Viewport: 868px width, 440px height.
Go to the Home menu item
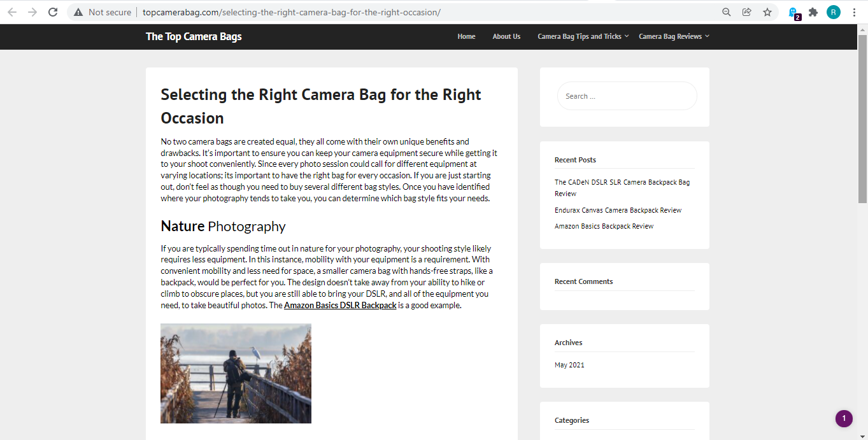click(x=466, y=36)
